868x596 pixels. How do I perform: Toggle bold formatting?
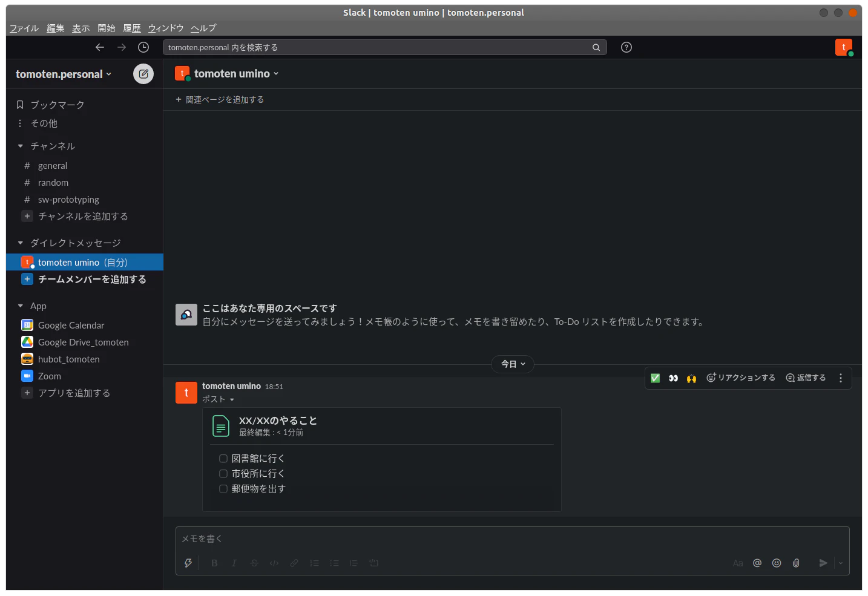pyautogui.click(x=214, y=563)
